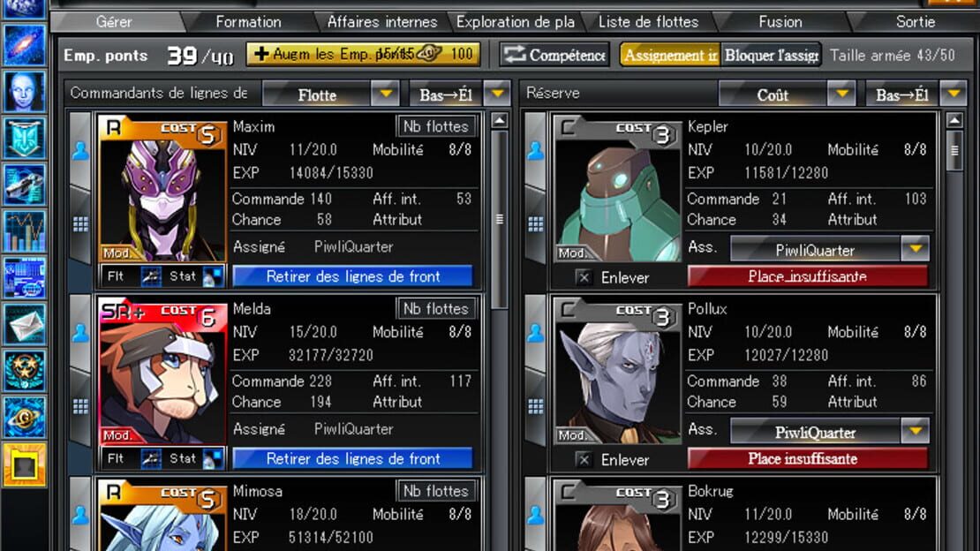Click the grid icon beside Melda's card

click(x=80, y=406)
